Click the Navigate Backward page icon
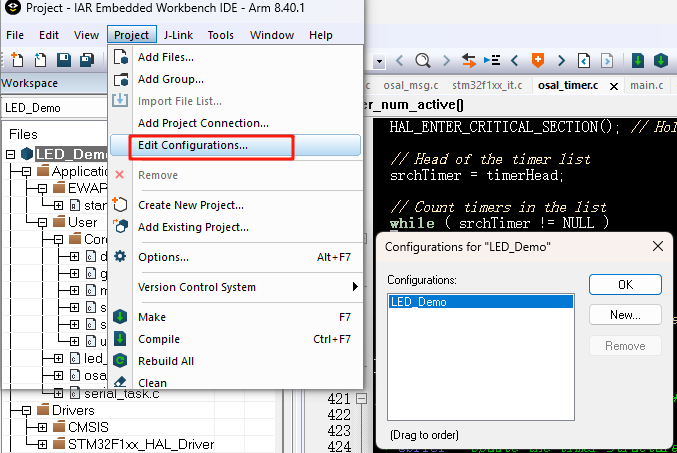 click(584, 60)
